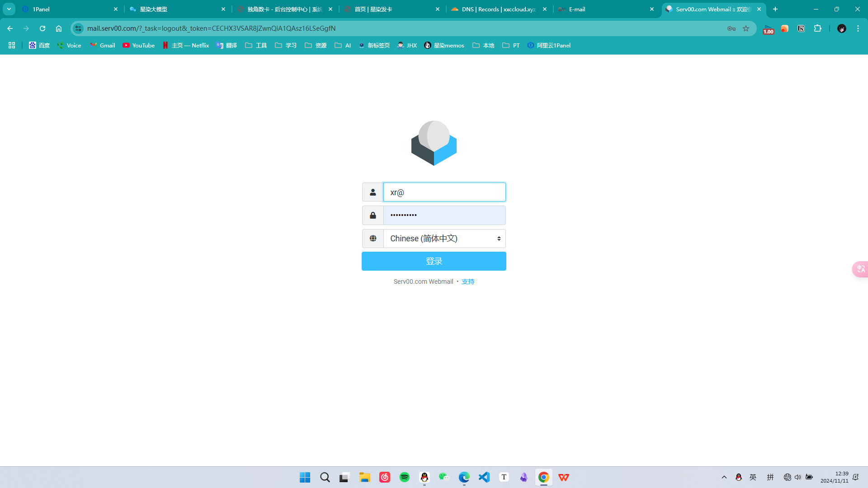Viewport: 868px width, 488px height.
Task: Click the Roundcube logo image
Action: [434, 143]
